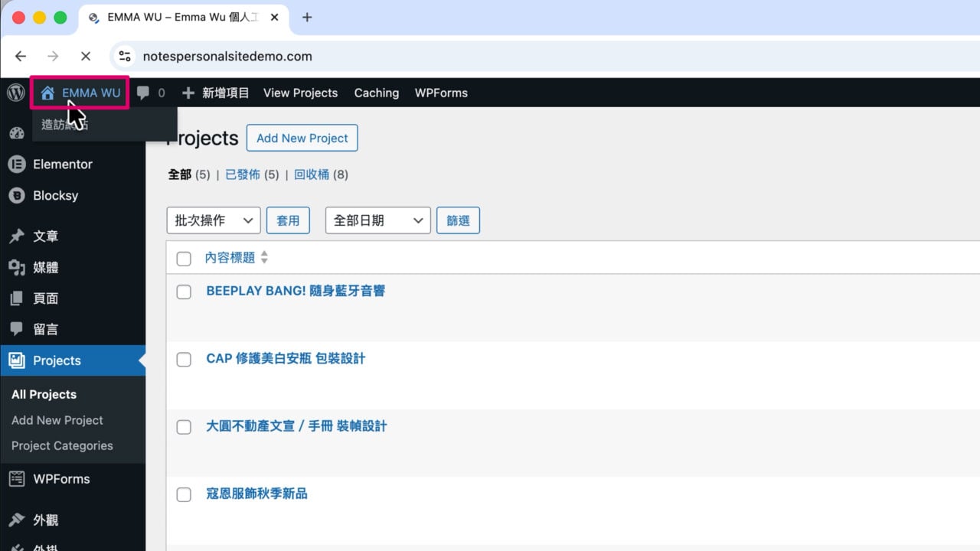
Task: Sort by 內容標題 column arrows
Action: [264, 258]
